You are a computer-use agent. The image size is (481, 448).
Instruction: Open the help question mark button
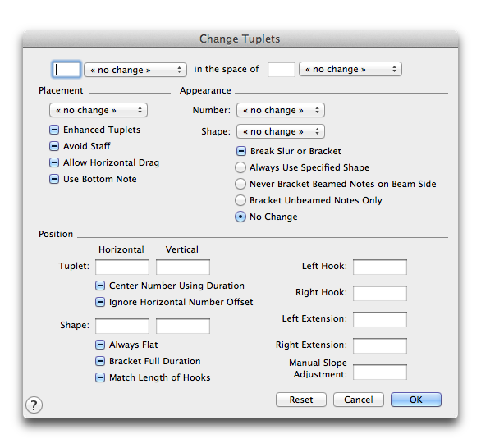[x=34, y=405]
